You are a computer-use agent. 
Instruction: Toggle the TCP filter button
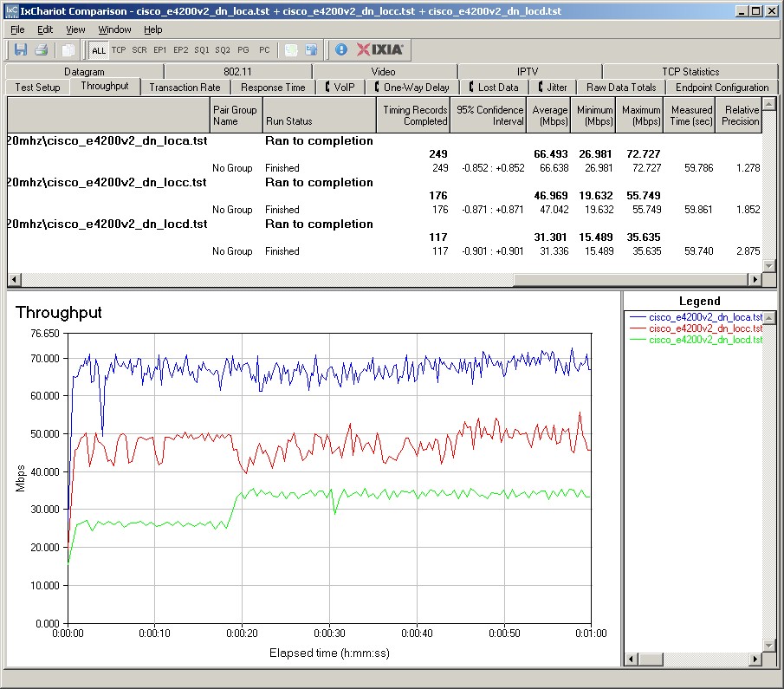pyautogui.click(x=119, y=49)
